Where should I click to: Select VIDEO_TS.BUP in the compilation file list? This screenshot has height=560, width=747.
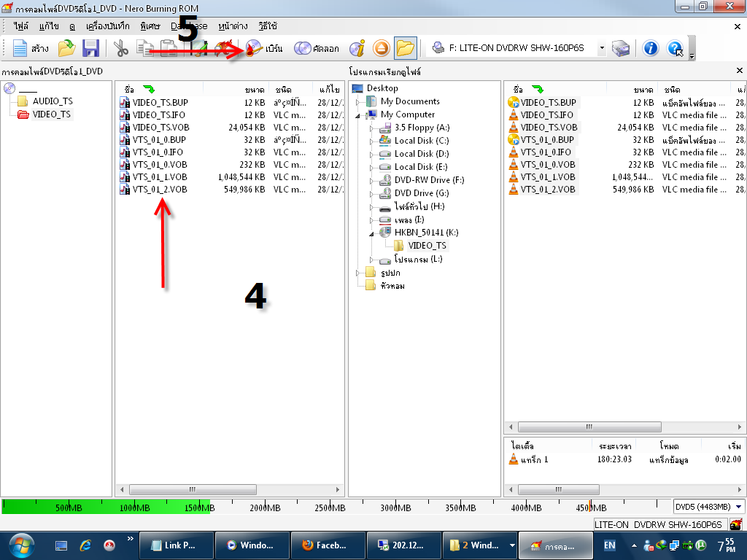tap(160, 102)
